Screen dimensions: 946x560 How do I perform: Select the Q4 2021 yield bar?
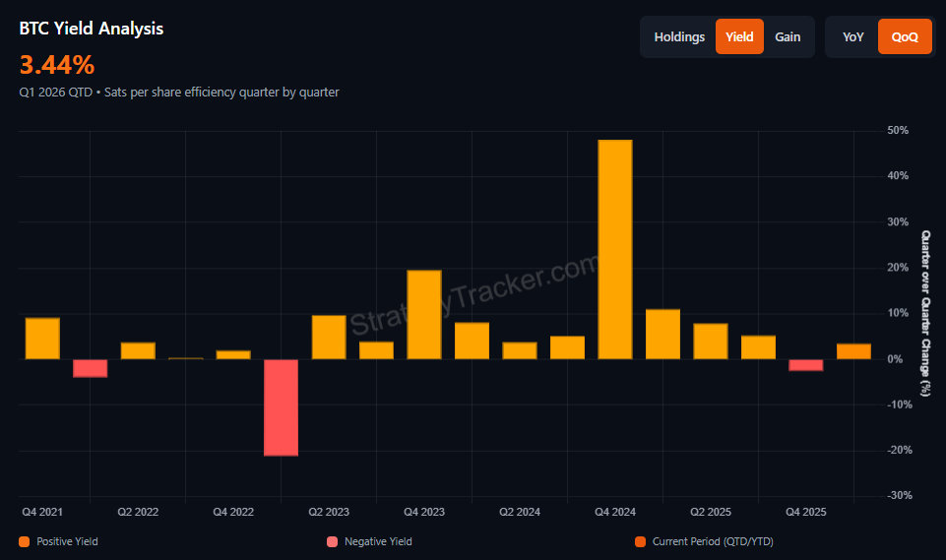point(42,339)
